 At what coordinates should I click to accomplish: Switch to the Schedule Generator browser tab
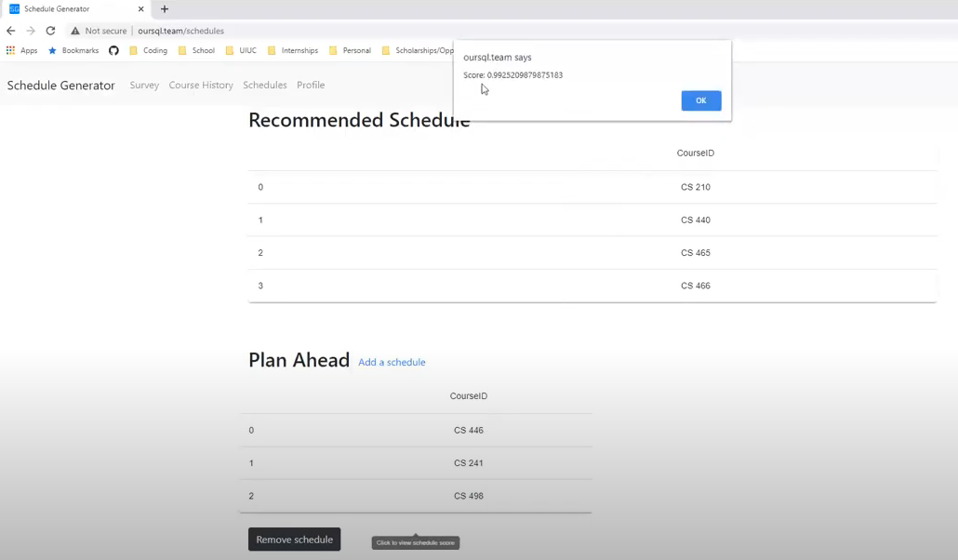(x=65, y=9)
